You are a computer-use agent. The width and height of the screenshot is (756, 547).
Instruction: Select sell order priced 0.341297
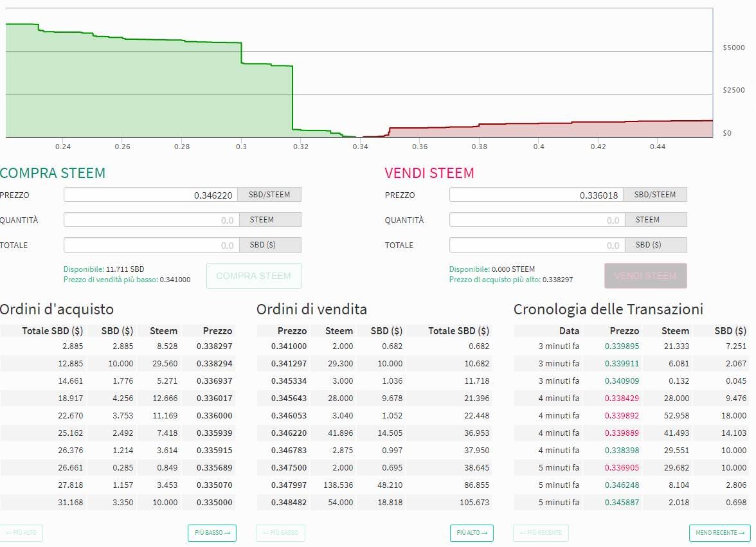[375, 363]
